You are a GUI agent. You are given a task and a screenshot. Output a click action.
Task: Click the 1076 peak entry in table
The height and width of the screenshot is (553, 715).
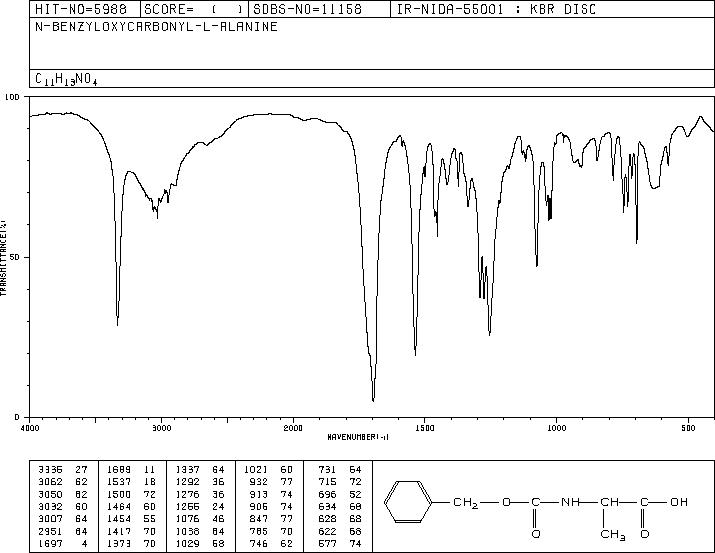click(200, 519)
